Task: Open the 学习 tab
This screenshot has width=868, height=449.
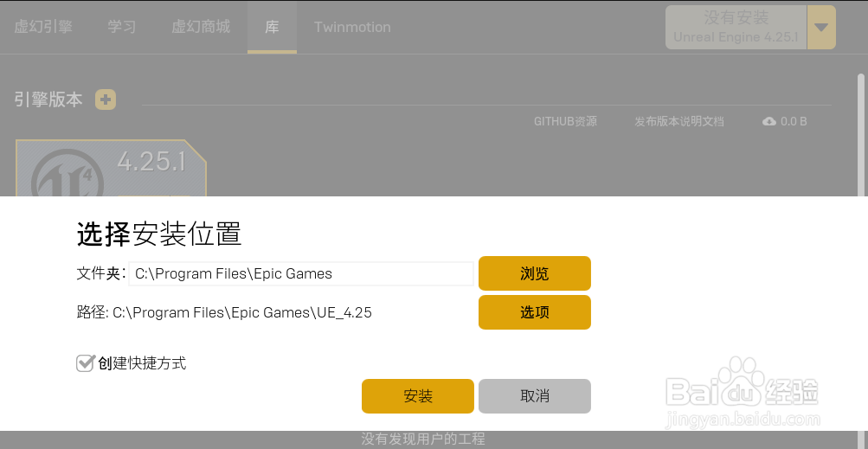Action: coord(122,27)
